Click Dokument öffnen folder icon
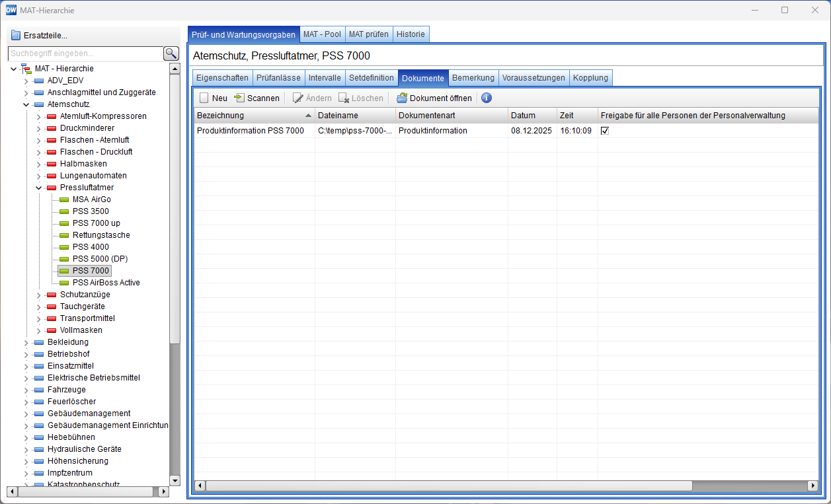Screen dimensions: 831x504 [x=402, y=98]
